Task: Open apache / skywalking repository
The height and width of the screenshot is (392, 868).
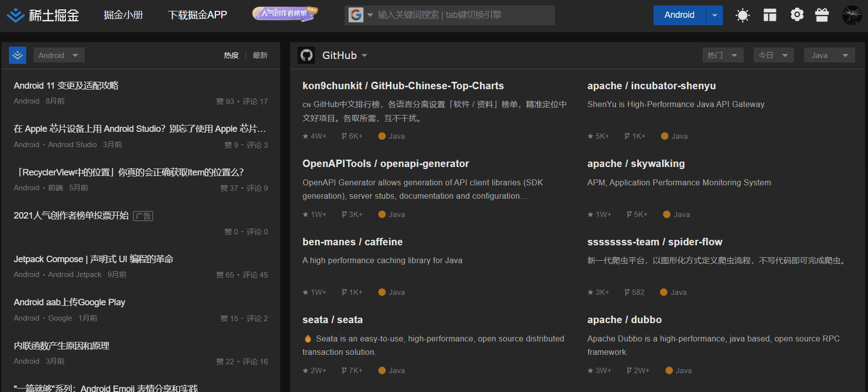Action: 636,164
